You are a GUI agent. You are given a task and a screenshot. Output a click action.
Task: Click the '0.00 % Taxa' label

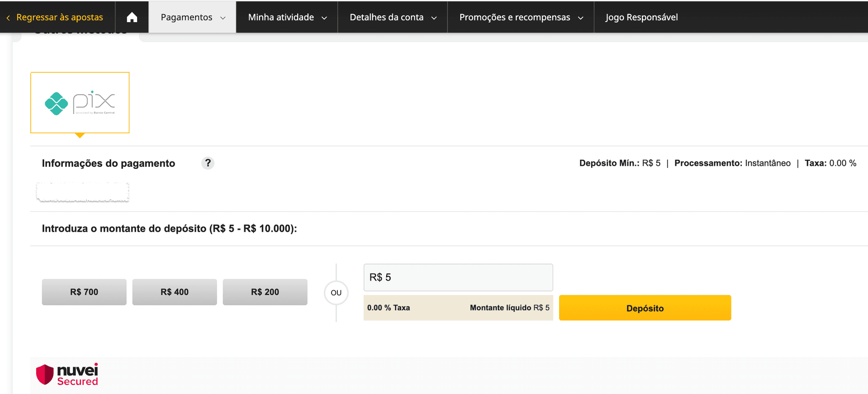[389, 308]
